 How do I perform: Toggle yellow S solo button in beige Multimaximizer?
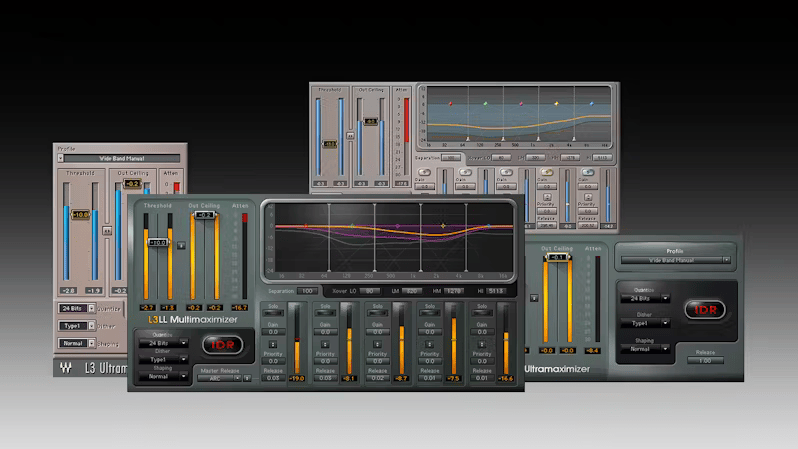click(x=547, y=172)
